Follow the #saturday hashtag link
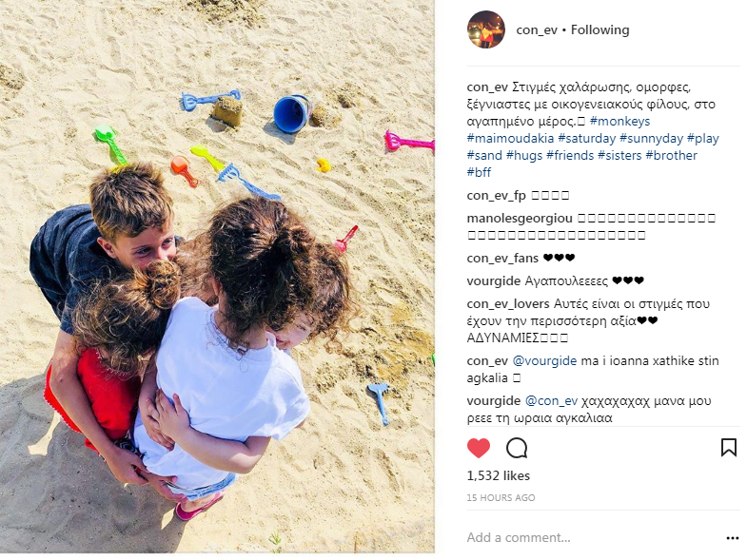 tap(586, 138)
